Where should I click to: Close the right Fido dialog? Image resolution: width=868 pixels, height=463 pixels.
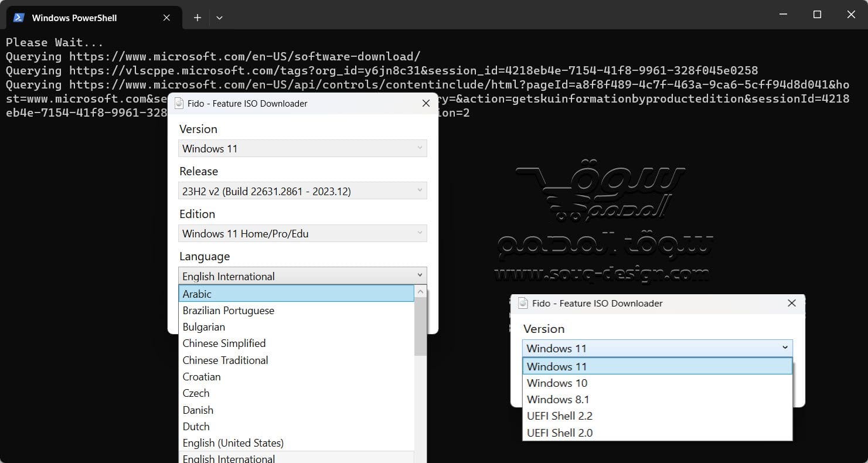792,303
